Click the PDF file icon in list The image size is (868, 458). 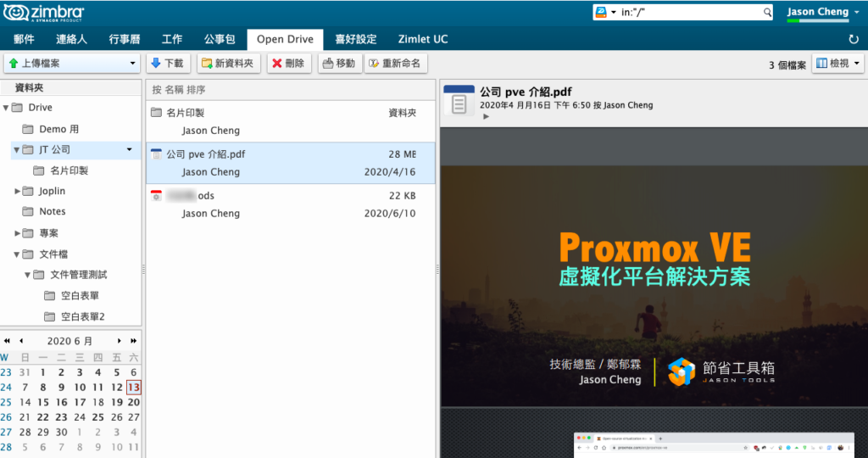[157, 154]
